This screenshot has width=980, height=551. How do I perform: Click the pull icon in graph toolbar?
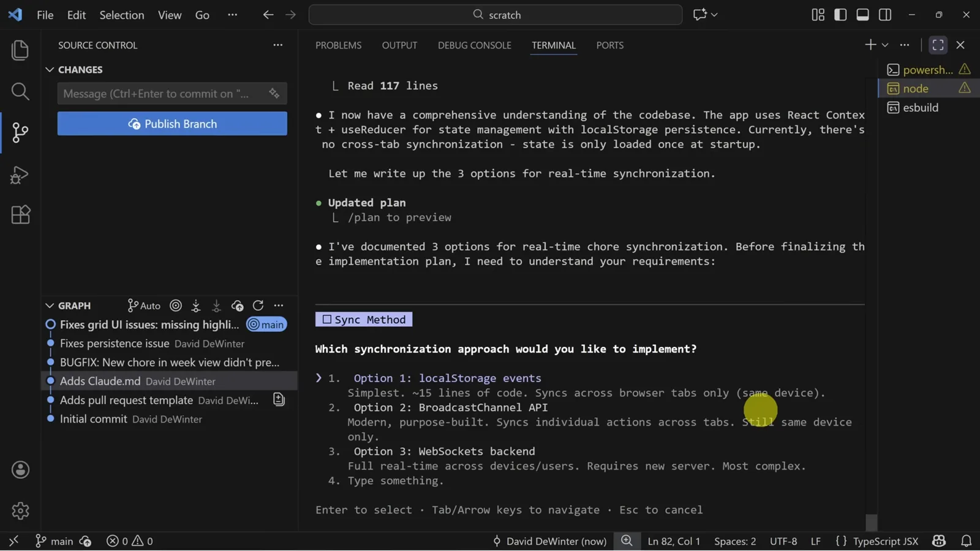tap(216, 305)
